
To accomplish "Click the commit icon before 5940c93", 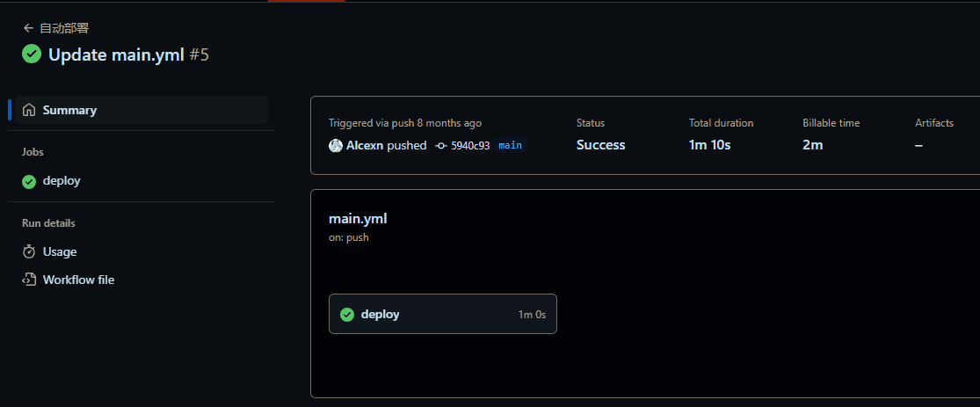I will point(441,146).
